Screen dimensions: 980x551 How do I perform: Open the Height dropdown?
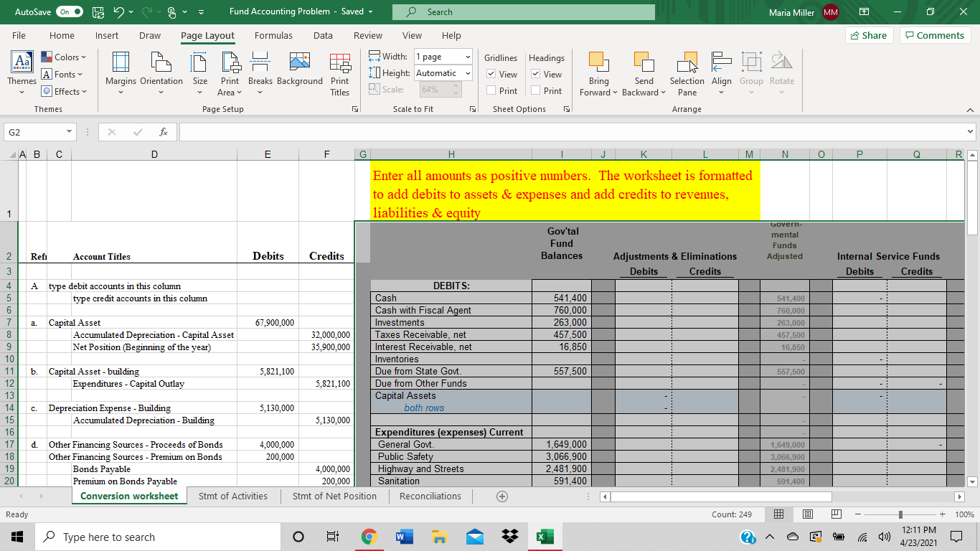(469, 73)
